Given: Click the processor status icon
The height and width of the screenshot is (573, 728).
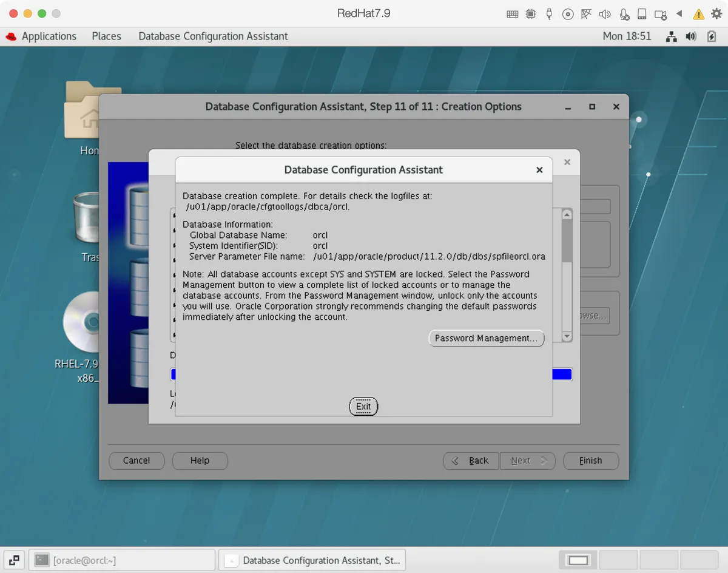Looking at the screenshot, I should click(x=530, y=13).
